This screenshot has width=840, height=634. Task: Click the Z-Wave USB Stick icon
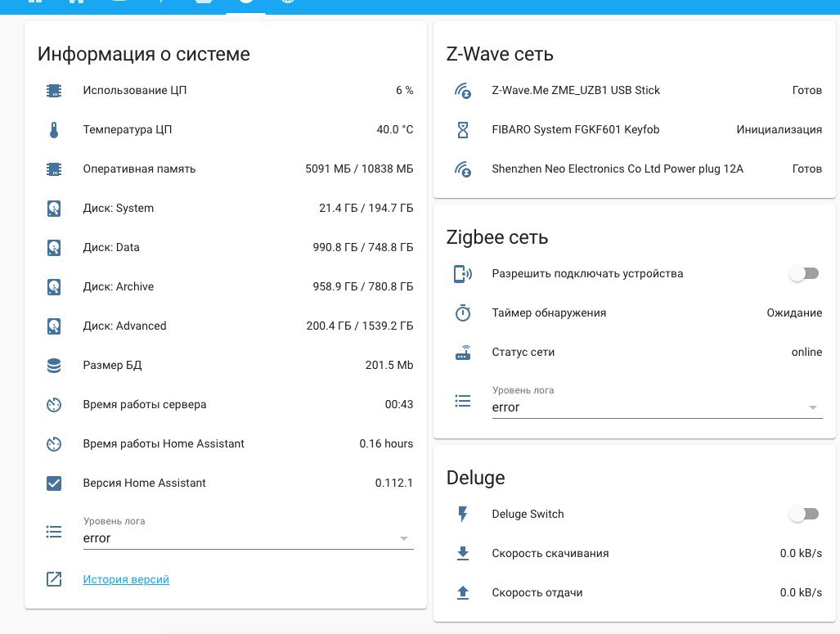click(x=463, y=91)
